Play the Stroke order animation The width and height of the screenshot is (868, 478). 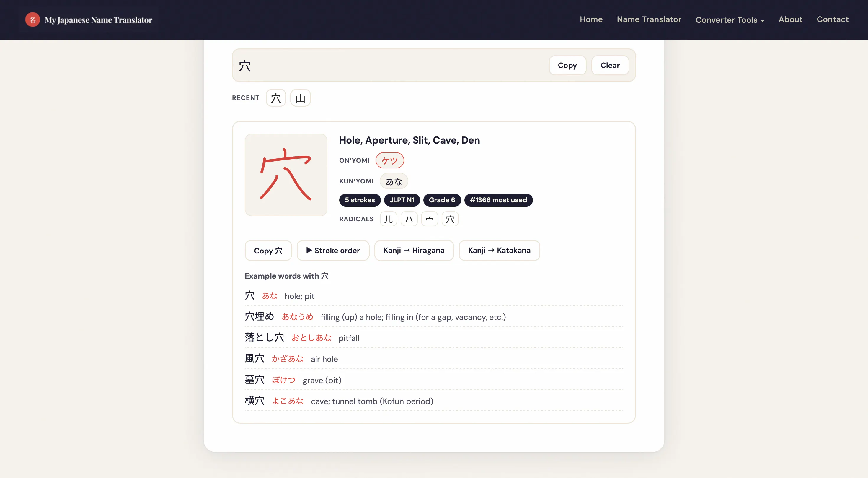[x=333, y=251]
